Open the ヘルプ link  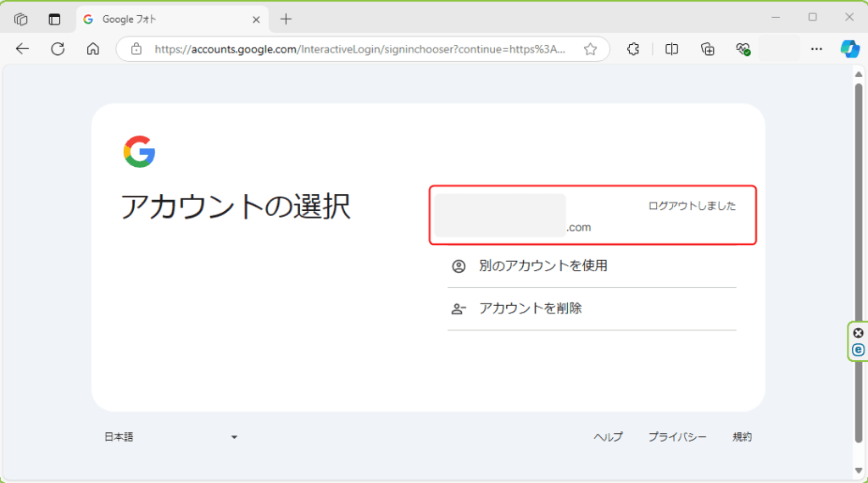[608, 437]
